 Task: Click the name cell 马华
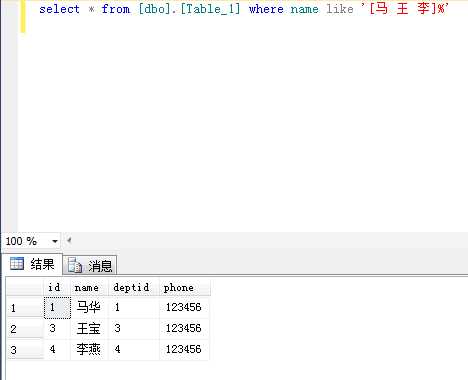(x=89, y=307)
